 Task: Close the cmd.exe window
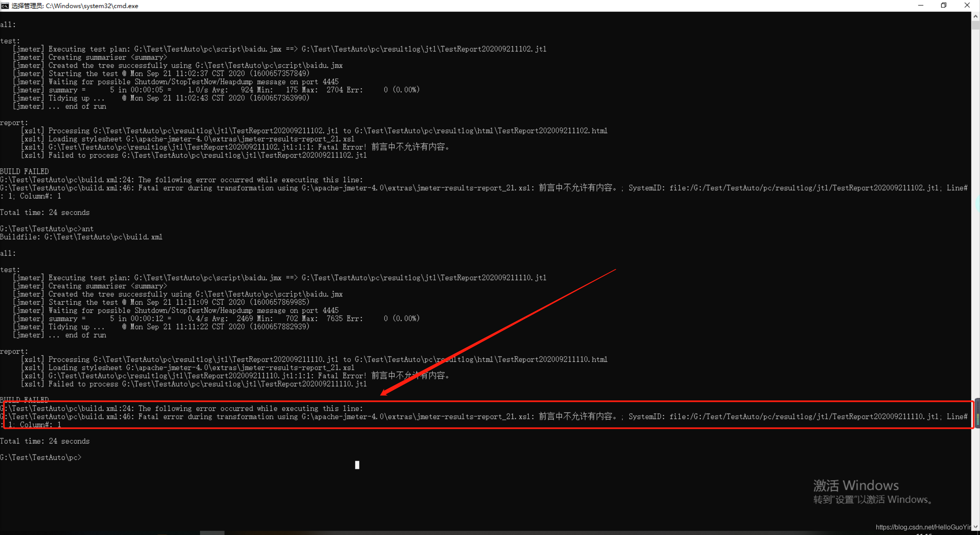coord(967,6)
